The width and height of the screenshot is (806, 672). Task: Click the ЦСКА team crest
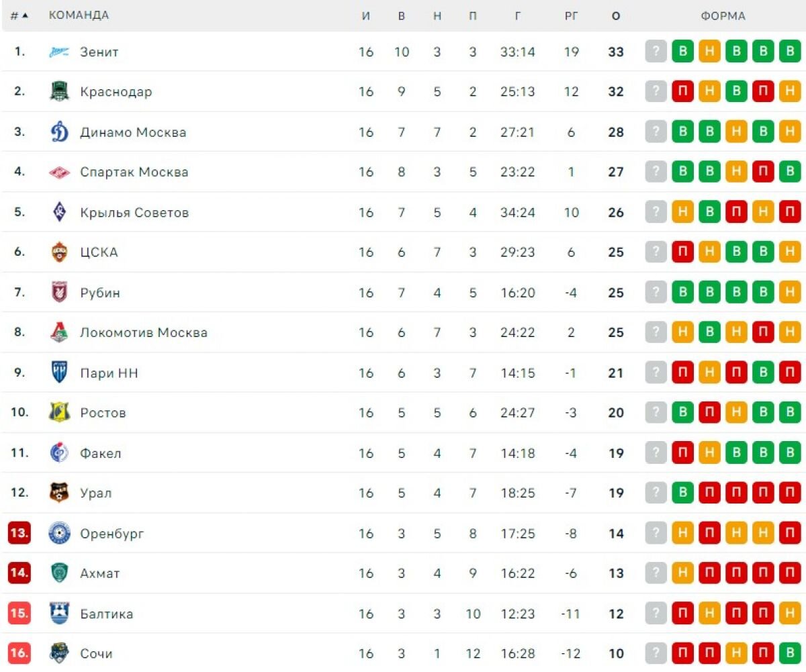tap(59, 252)
